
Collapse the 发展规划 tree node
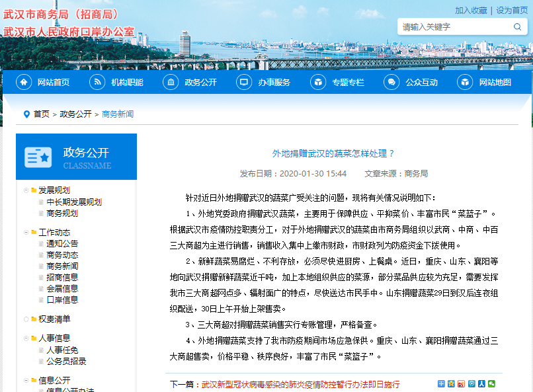pyautogui.click(x=26, y=190)
